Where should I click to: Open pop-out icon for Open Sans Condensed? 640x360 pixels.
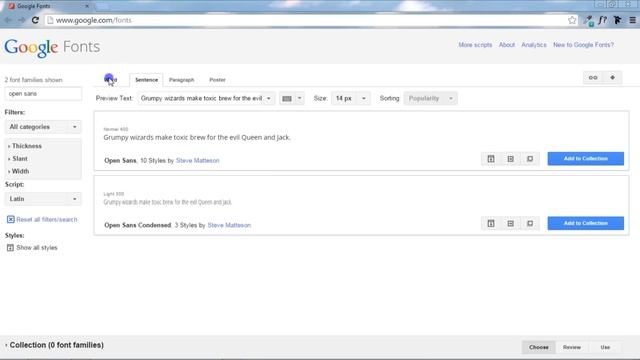pyautogui.click(x=530, y=223)
